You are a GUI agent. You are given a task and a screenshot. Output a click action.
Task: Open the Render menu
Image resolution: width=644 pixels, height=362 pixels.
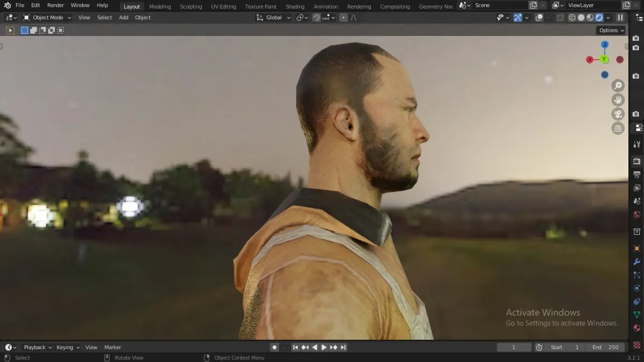(x=55, y=5)
